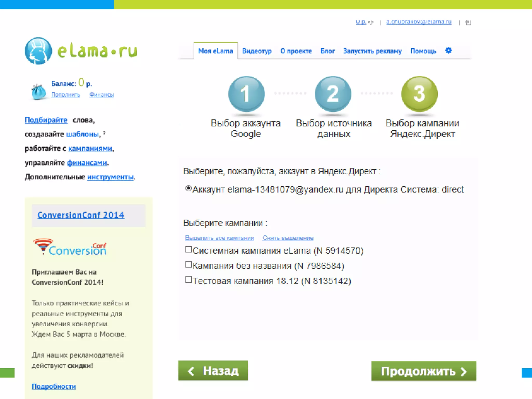Tick Тестовая кампания 18.12 checkbox

tap(188, 280)
